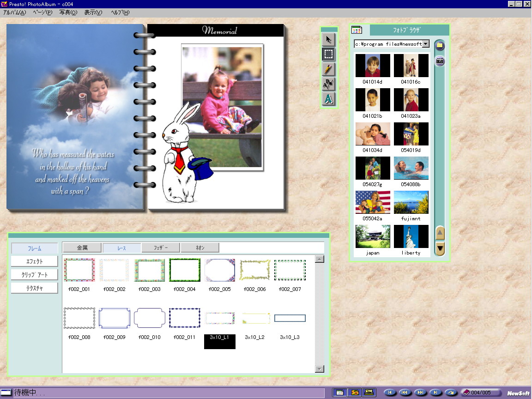Jump to the first album page
This screenshot has width=532, height=399.
click(x=390, y=393)
